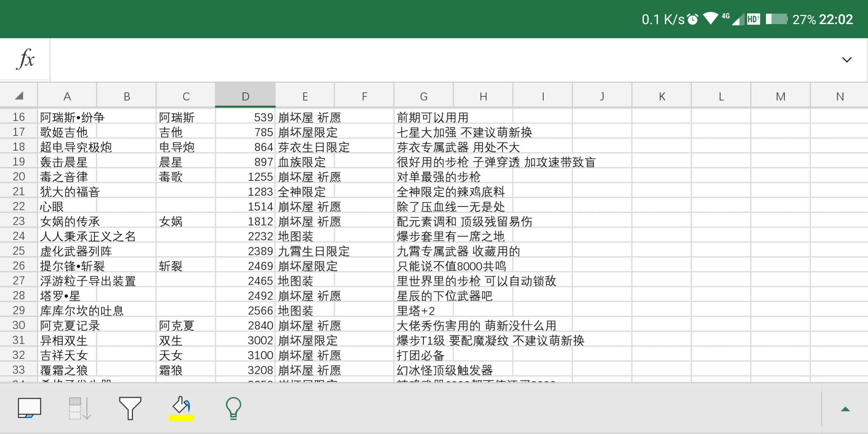Select column D header
Image resolution: width=868 pixels, height=434 pixels.
[245, 96]
